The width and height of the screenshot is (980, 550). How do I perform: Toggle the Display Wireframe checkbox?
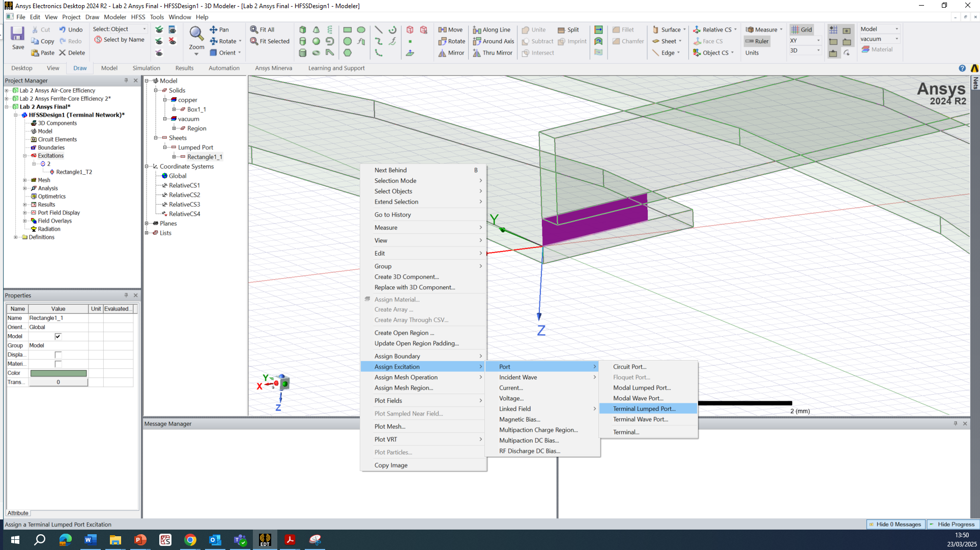(58, 355)
